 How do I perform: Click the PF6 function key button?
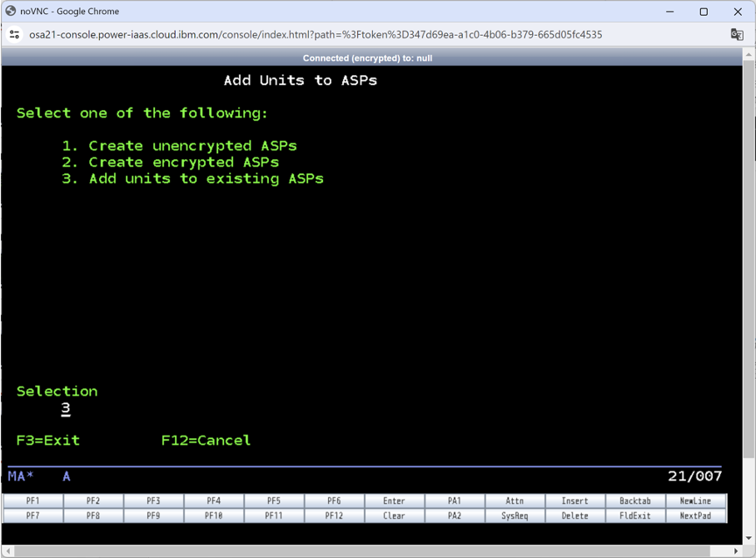(334, 501)
